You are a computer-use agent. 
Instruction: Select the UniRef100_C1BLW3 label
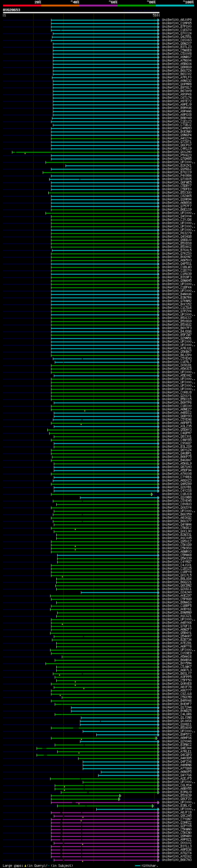point(177,267)
